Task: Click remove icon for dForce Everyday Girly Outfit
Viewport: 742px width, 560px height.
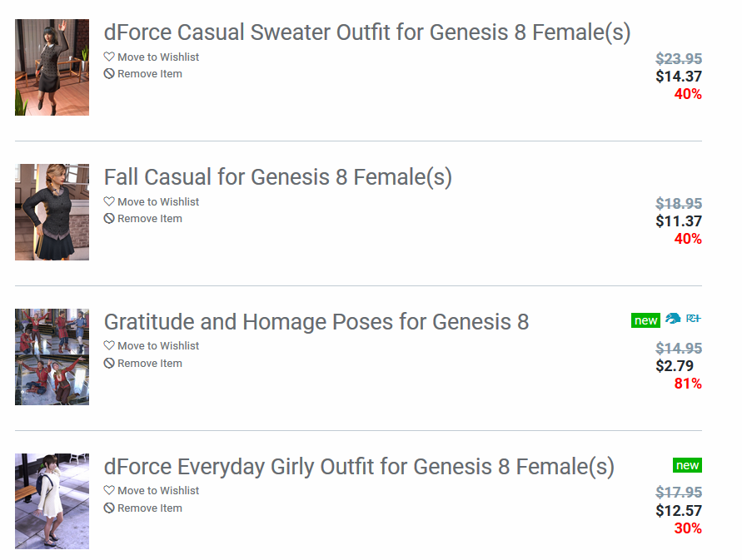Action: coord(109,508)
